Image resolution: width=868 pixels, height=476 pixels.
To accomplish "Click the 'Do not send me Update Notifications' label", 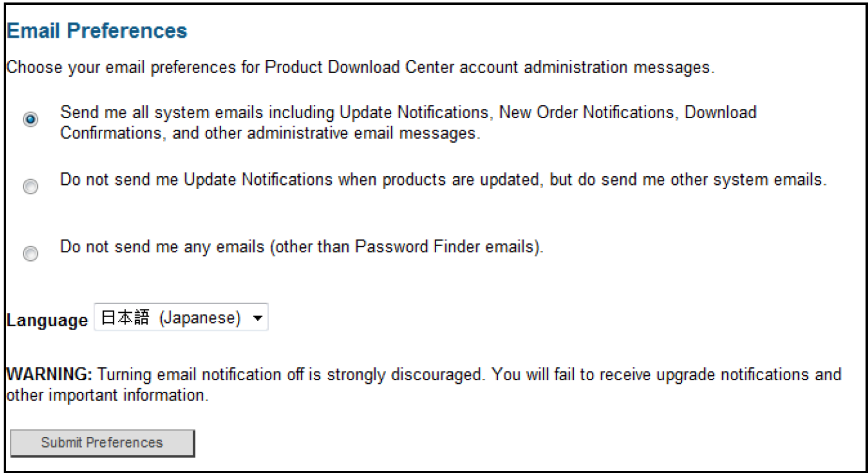I will coord(442,180).
